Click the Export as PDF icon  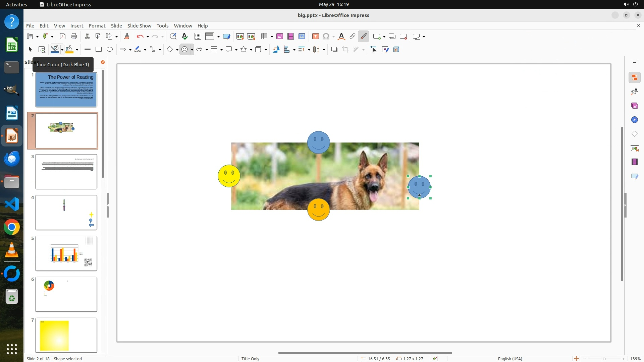[62, 37]
